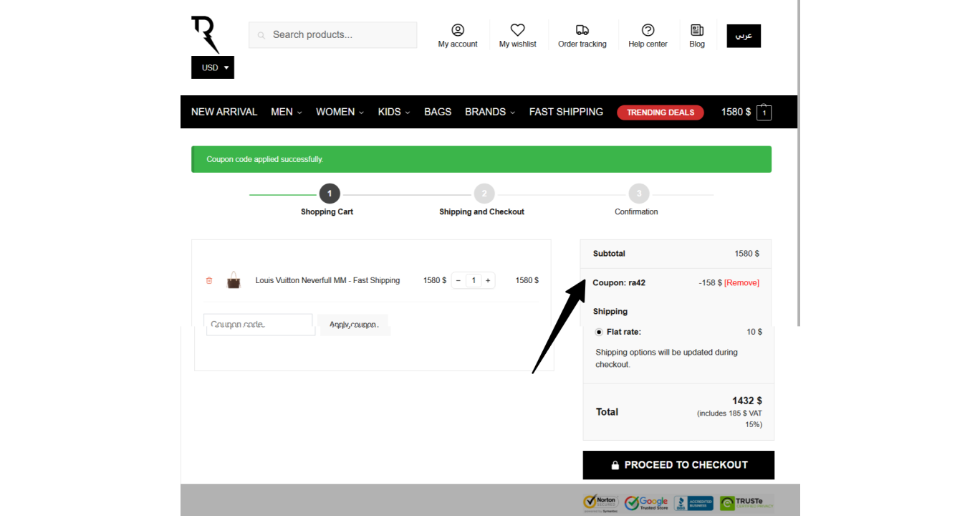Screen dimensions: 980x516
Task: Click the lock icon on checkout button
Action: pos(615,465)
